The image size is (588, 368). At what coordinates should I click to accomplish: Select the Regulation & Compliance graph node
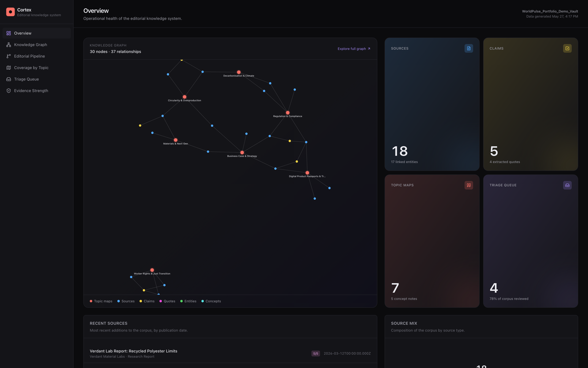288,113
